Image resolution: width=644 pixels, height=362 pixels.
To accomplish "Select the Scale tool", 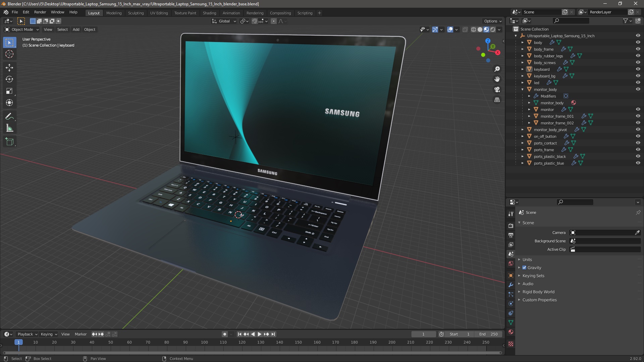I will 9,91.
